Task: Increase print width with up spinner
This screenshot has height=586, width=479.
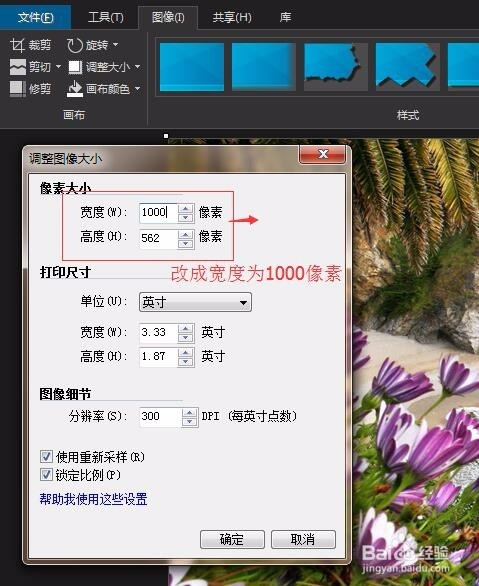Action: (x=186, y=329)
